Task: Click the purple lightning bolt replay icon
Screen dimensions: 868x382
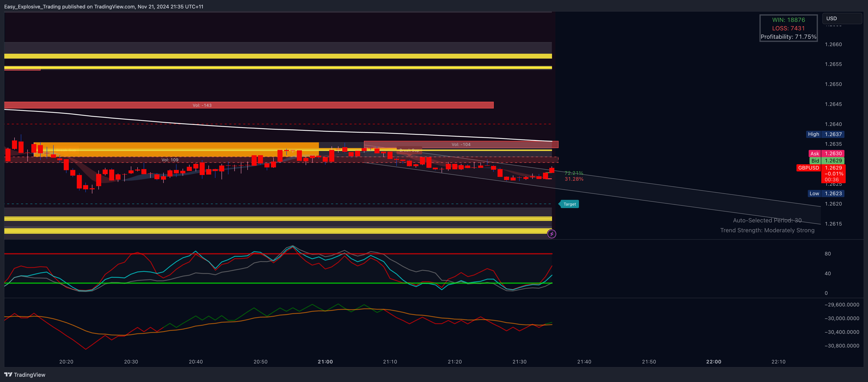Action: tap(552, 234)
